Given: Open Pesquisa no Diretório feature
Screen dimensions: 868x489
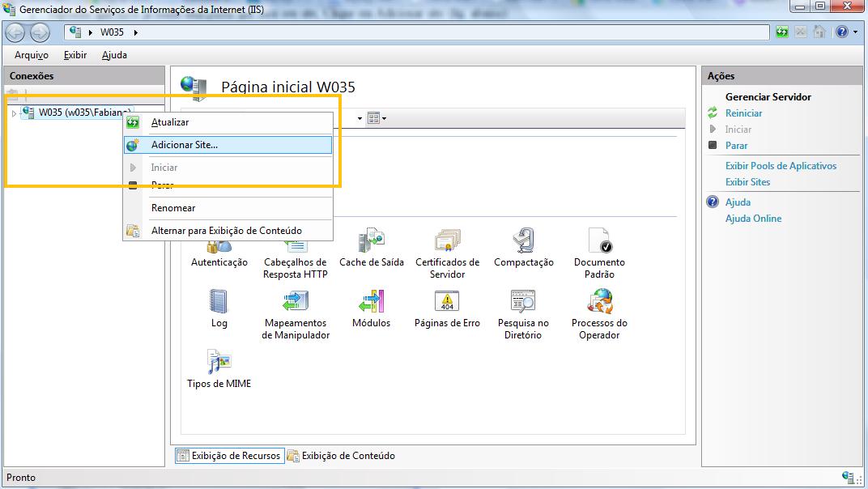Looking at the screenshot, I should point(523,314).
